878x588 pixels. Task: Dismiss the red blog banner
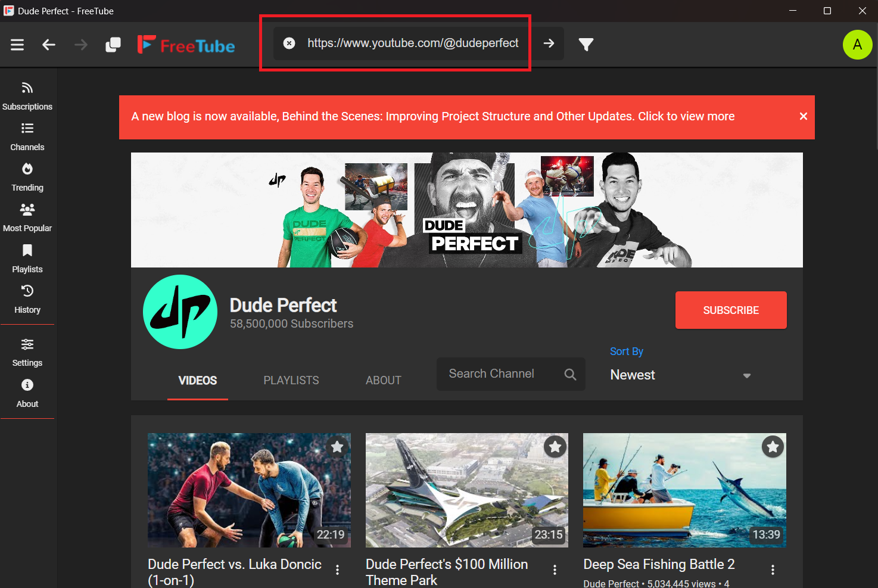803,116
